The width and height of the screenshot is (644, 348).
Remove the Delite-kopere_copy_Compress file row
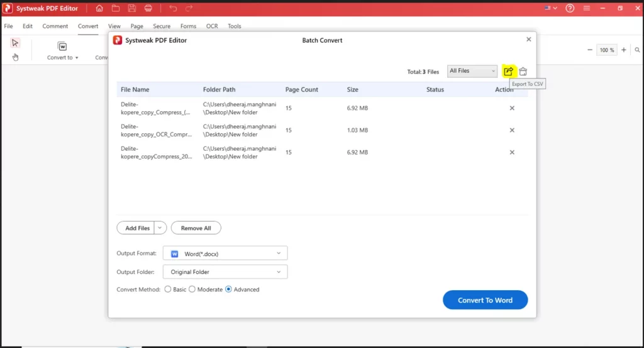tap(512, 108)
